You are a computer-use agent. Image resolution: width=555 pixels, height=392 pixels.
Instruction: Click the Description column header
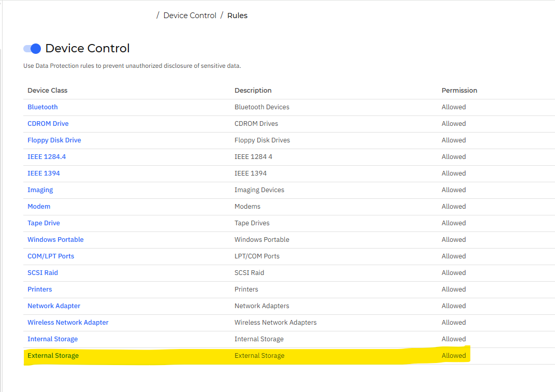click(x=253, y=90)
